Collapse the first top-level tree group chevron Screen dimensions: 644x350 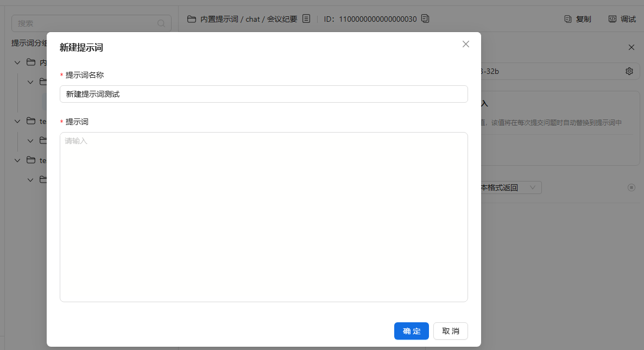pos(17,62)
